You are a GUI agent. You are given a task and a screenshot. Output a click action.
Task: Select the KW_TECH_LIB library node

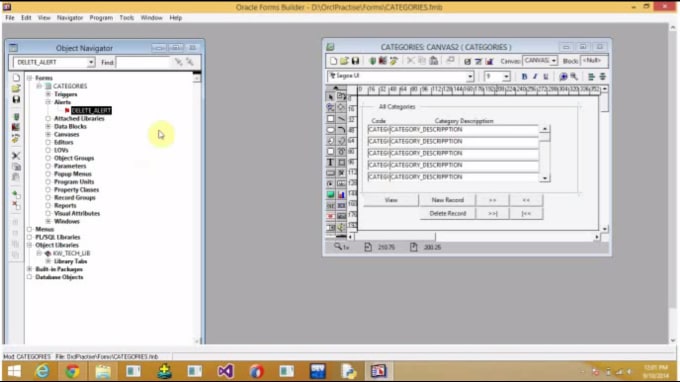click(72, 253)
